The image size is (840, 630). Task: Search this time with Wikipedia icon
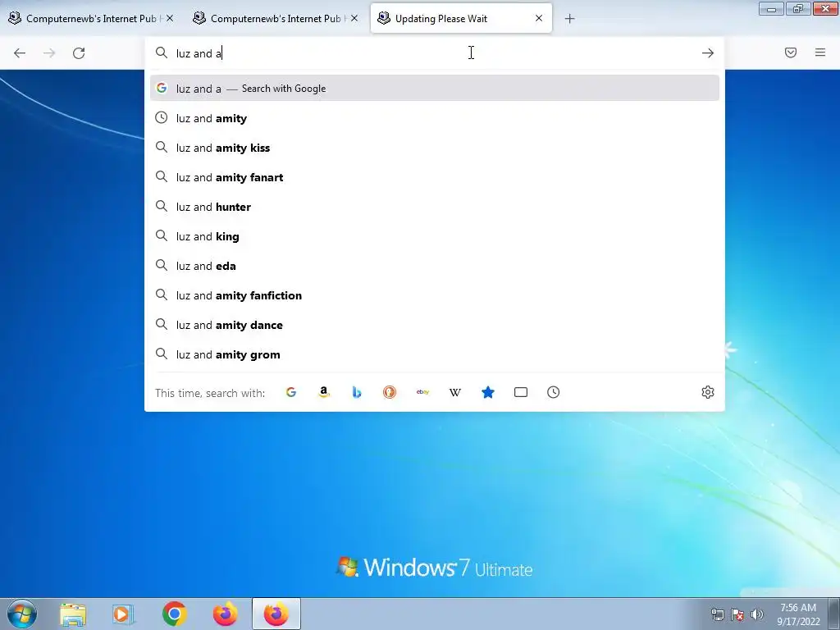pyautogui.click(x=455, y=392)
